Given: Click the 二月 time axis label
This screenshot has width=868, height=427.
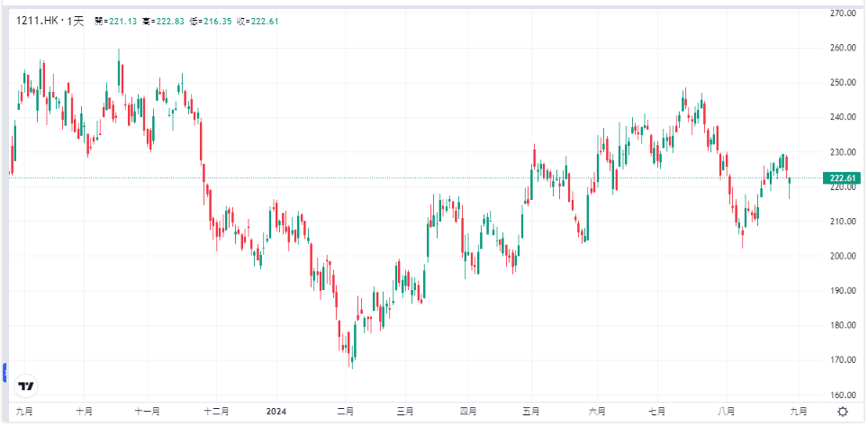Looking at the screenshot, I should (346, 412).
